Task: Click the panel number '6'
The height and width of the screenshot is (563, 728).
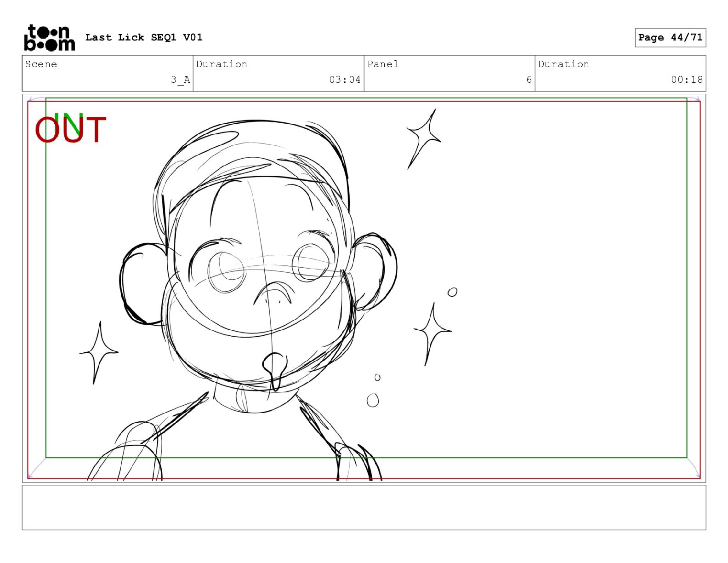Action: (529, 80)
